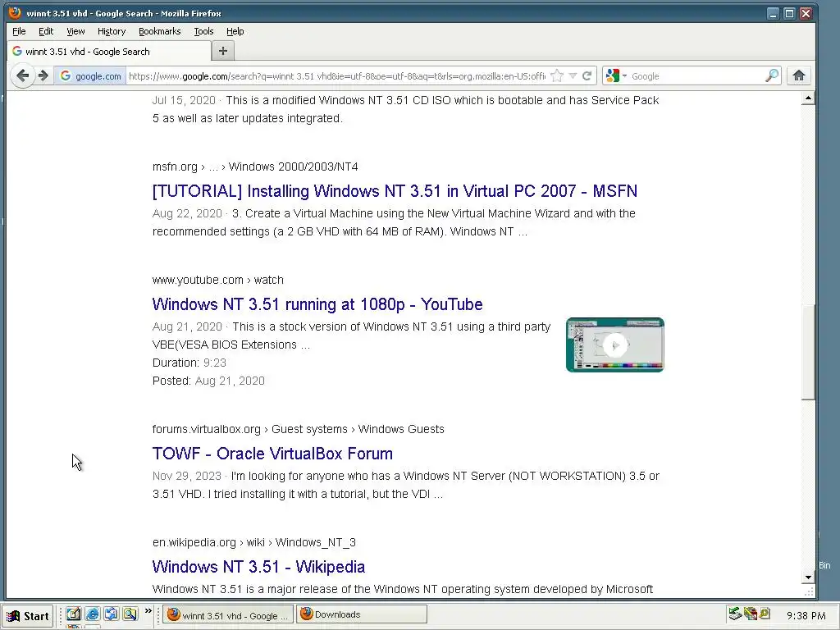Click the www.youtube.com › watch breadcrumb
The width and height of the screenshot is (840, 630).
pos(218,280)
